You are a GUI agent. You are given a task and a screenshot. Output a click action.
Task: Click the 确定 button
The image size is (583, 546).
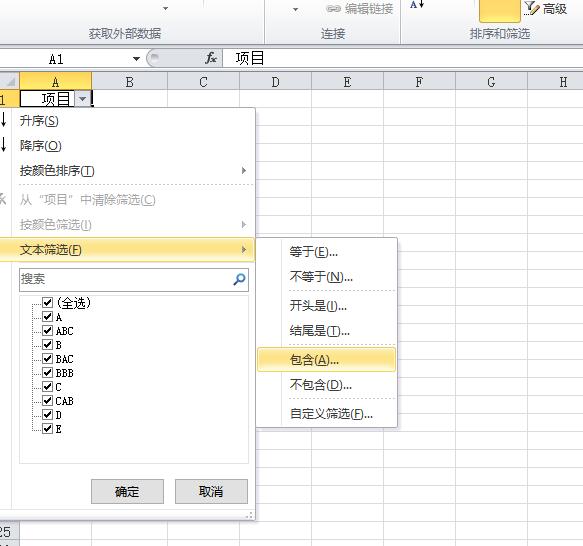tap(127, 491)
